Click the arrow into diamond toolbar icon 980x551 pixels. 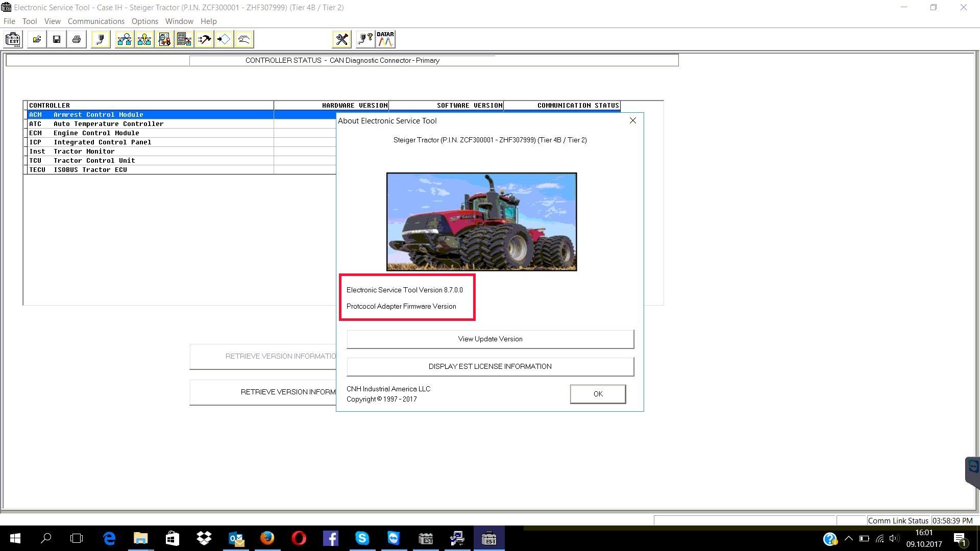[224, 39]
